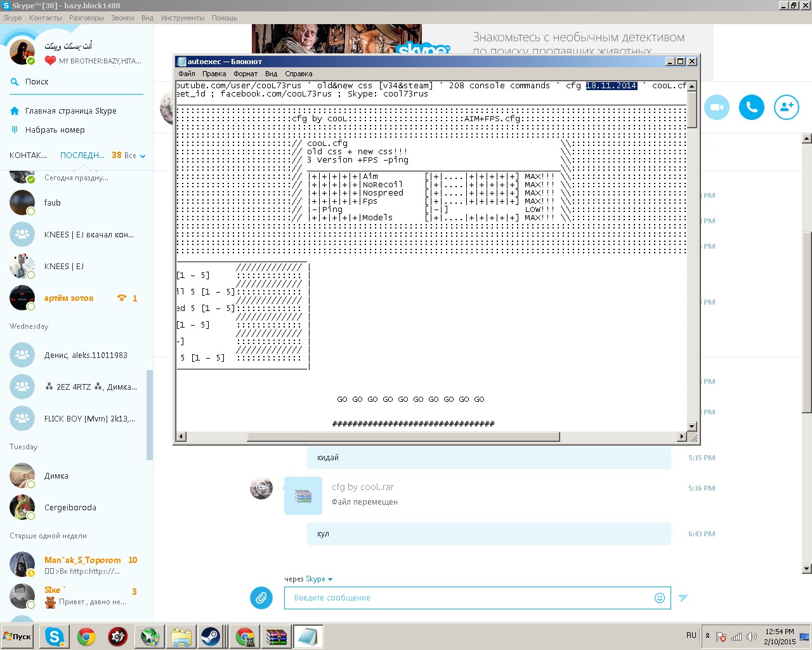
Task: Click the volume icon in system tray
Action: pyautogui.click(x=752, y=637)
